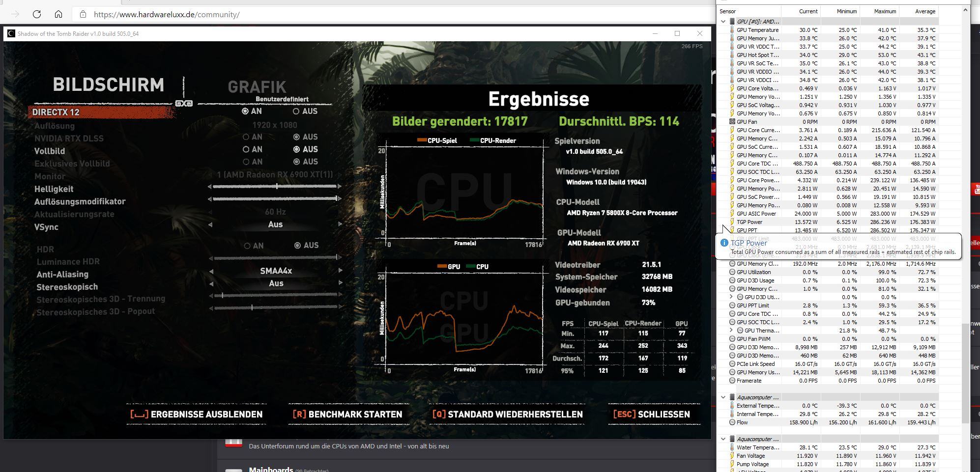
Task: Click BENCHMARK STARTEN
Action: pyautogui.click(x=348, y=414)
